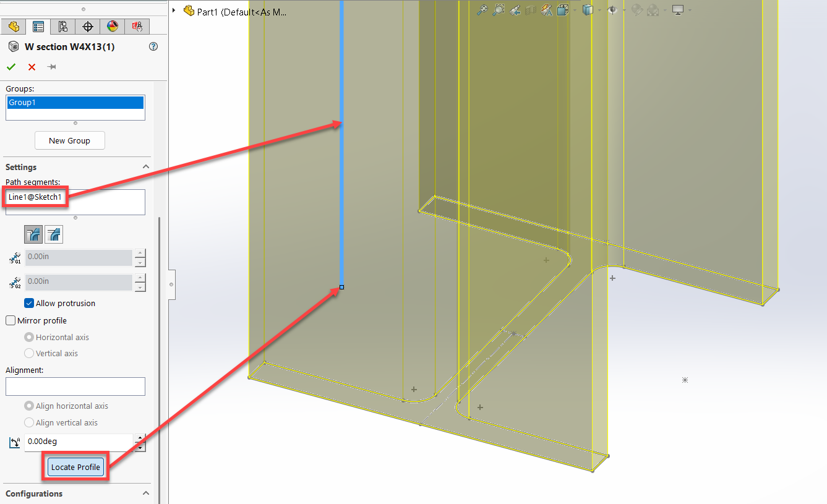
Task: Enable the Mirror profile checkbox
Action: click(10, 320)
